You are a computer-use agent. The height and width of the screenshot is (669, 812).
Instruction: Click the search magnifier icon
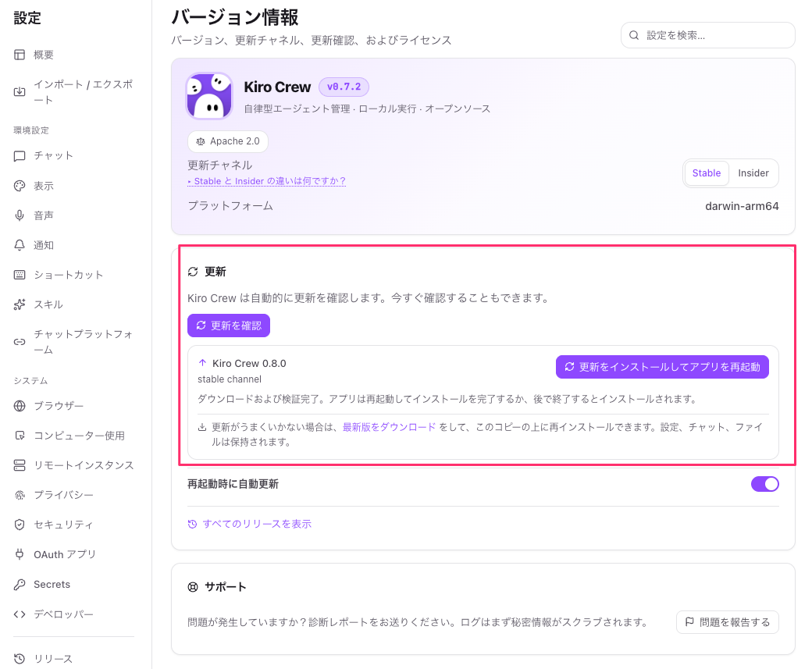[634, 35]
